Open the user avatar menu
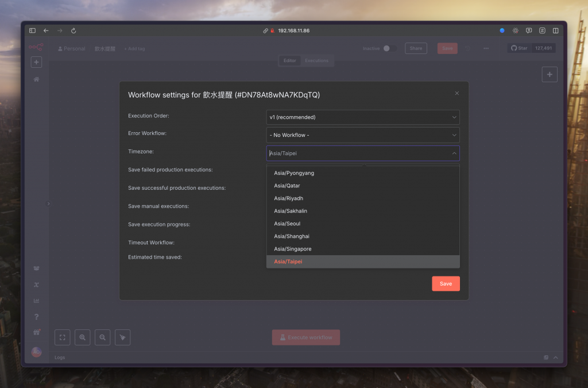588x388 pixels. pyautogui.click(x=36, y=352)
